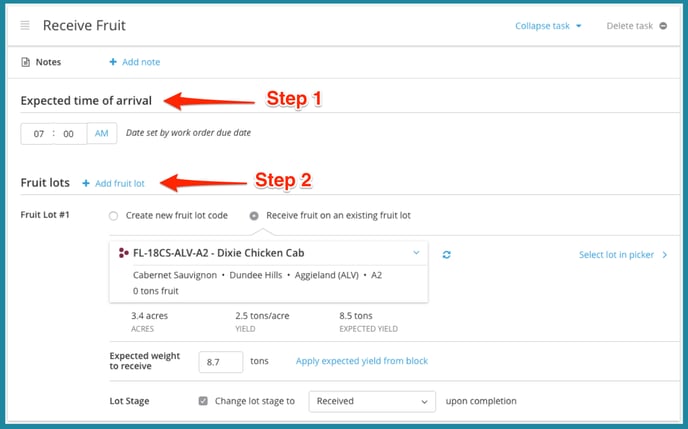Click the refresh icon next to lot selector

[446, 255]
